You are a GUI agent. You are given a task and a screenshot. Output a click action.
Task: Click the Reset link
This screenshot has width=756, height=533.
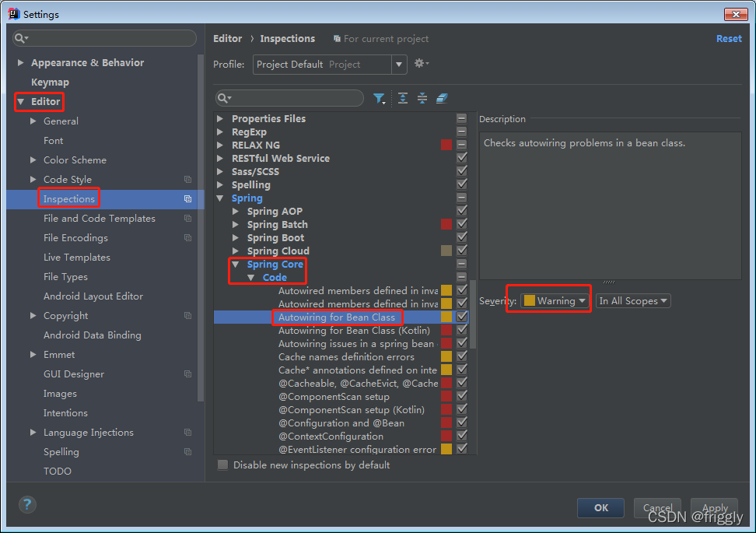(x=729, y=38)
